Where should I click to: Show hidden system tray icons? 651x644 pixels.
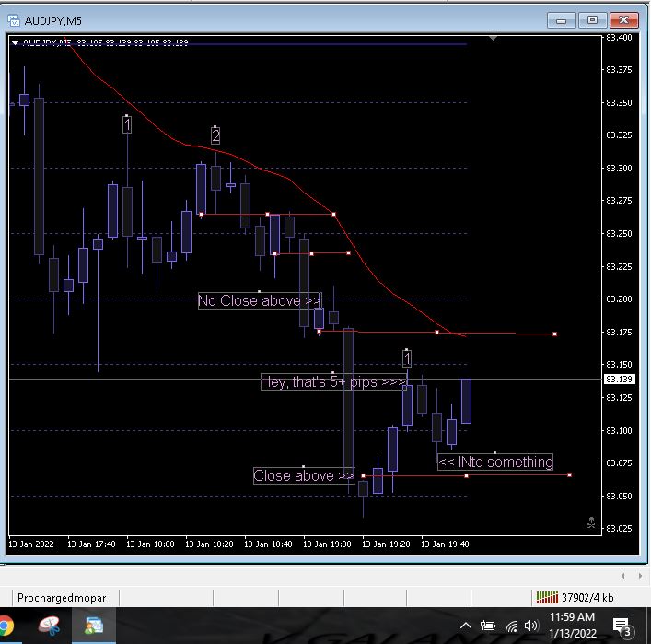[466, 626]
